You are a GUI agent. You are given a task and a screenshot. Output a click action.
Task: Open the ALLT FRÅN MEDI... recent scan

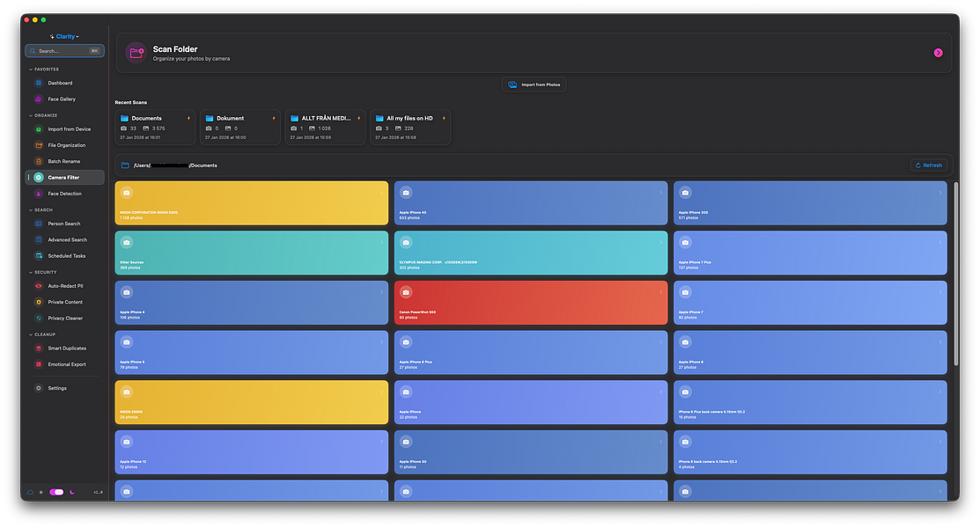[x=325, y=128]
